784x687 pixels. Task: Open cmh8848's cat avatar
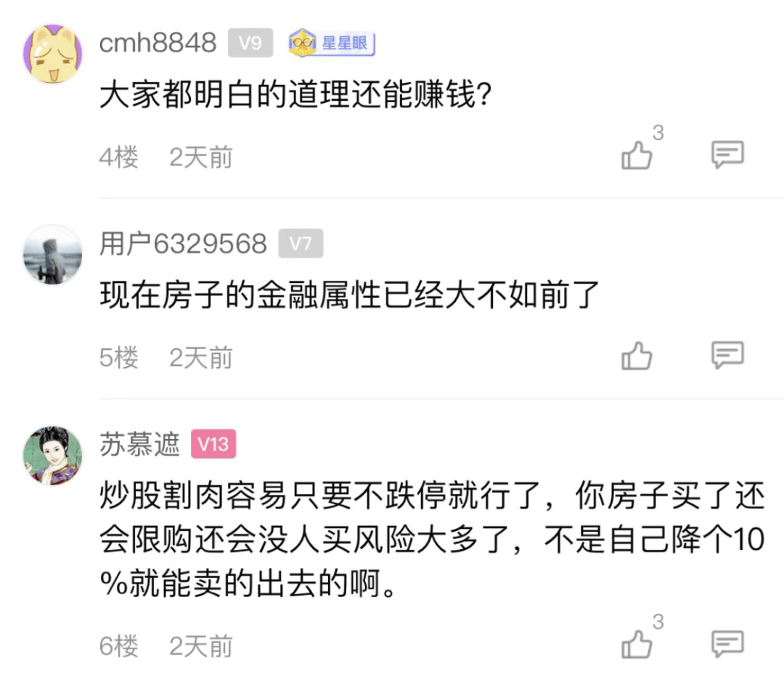click(53, 54)
